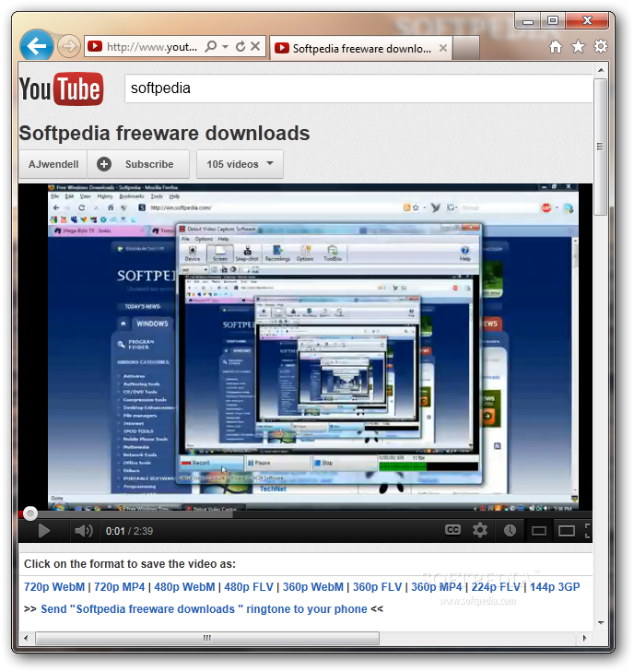Stop loading with the address bar X
This screenshot has width=634, height=672.
255,46
